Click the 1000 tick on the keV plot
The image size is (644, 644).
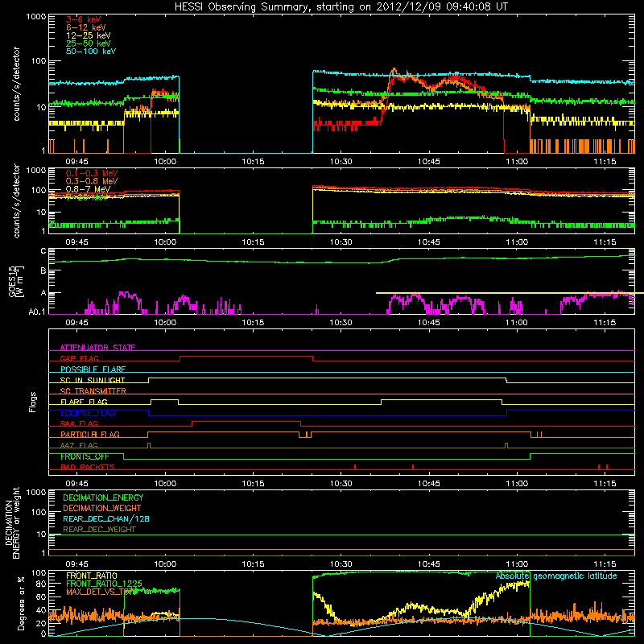[x=36, y=16]
